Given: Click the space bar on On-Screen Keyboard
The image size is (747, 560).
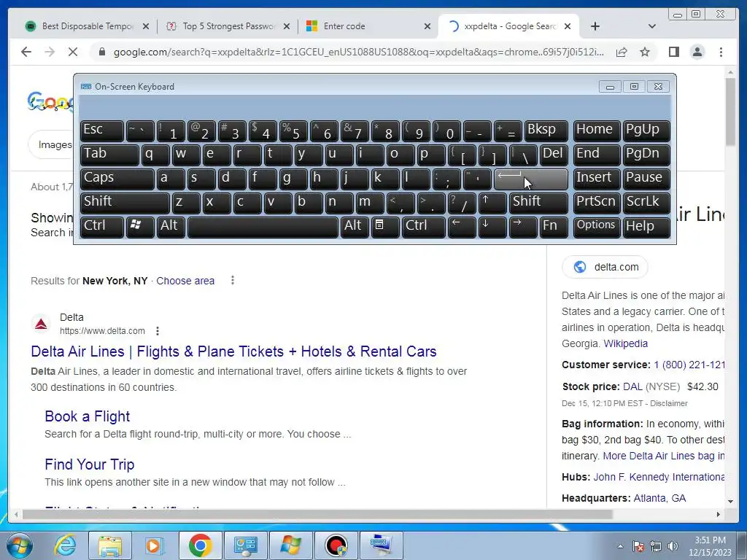Looking at the screenshot, I should pos(263,227).
